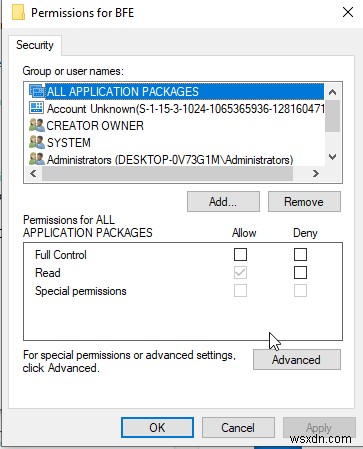Toggle the Allow checkbox for Read
The width and height of the screenshot is (363, 449).
coord(240,273)
